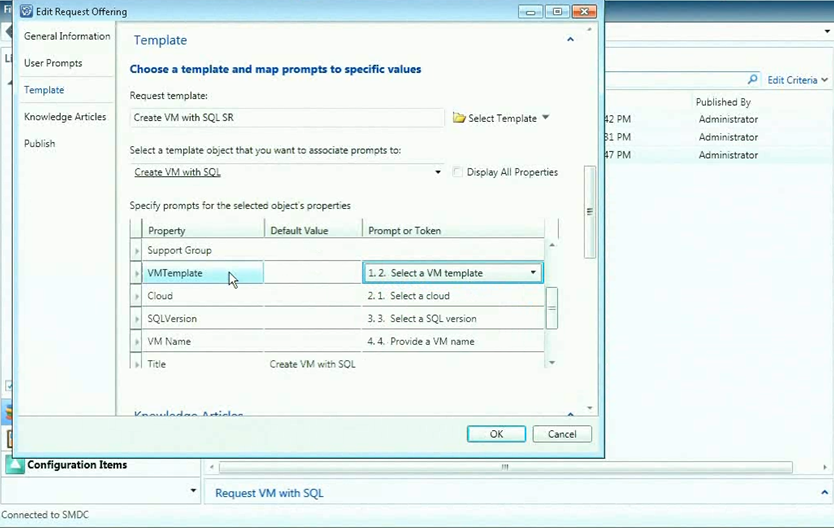
Task: Open the template object dropdown
Action: [x=438, y=172]
